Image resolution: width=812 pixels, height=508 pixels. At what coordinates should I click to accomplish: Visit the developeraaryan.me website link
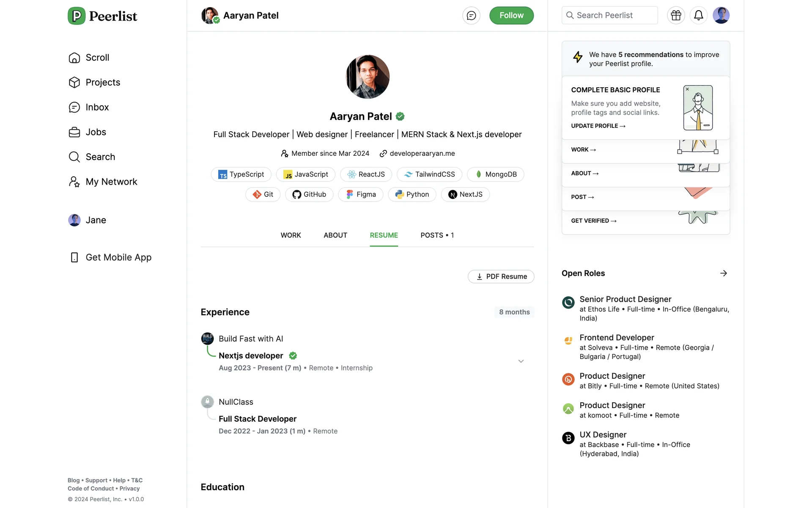click(x=422, y=154)
